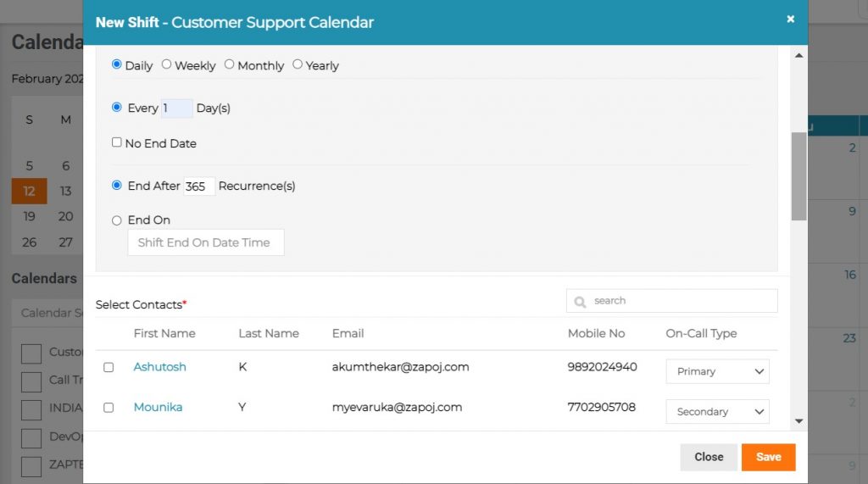Click email myevaruka@zapoj.com
Viewport: 868px width, 484px height.
[397, 407]
